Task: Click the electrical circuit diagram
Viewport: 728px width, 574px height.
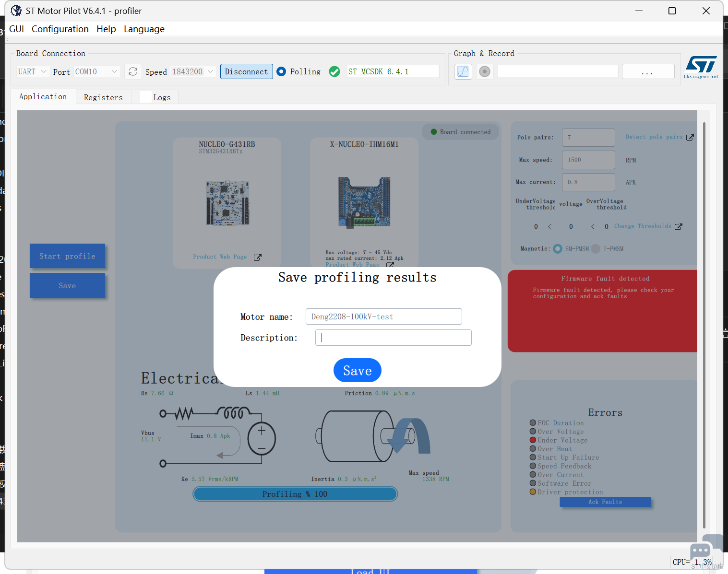Action: coord(217,436)
